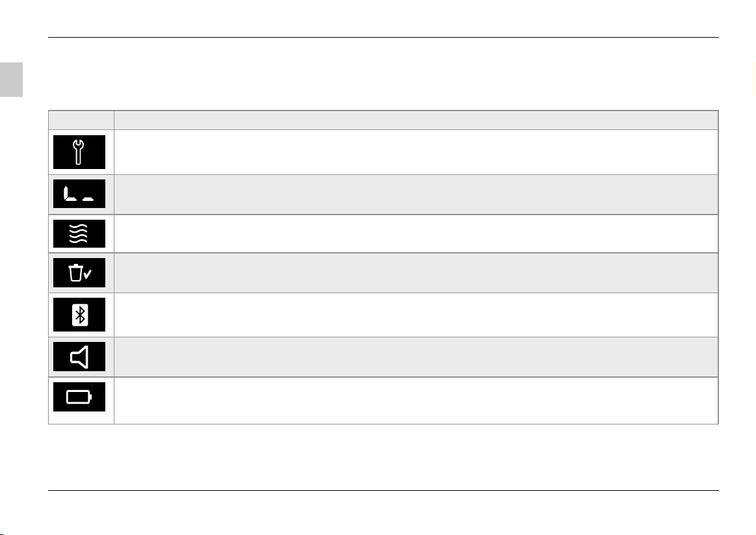Click the blank description cell beside battery icon
756x535 pixels.
point(416,400)
